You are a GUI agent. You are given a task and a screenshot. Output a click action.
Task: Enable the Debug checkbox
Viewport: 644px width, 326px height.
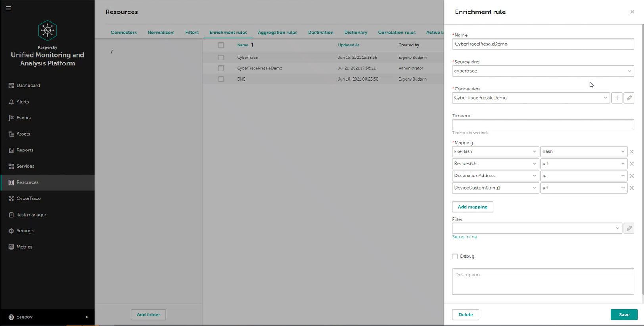(455, 257)
